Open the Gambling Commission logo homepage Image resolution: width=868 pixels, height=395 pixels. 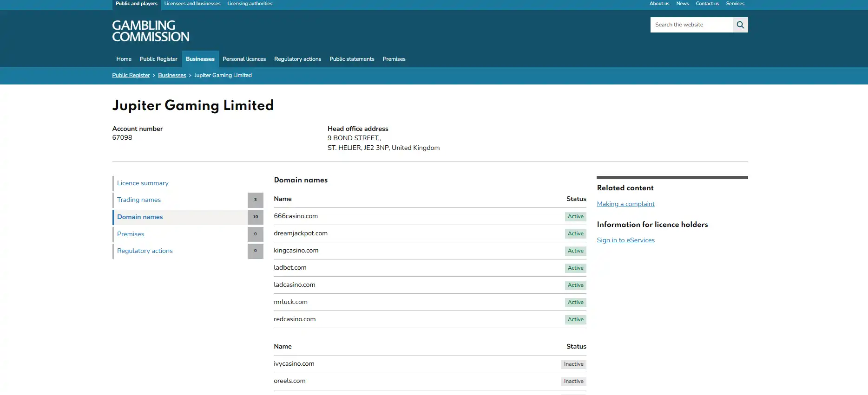(151, 31)
